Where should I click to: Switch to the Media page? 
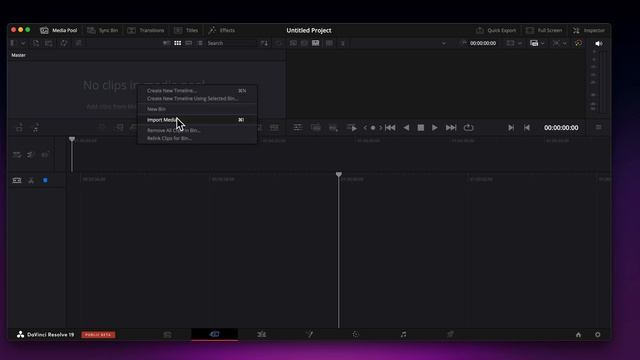click(x=167, y=334)
